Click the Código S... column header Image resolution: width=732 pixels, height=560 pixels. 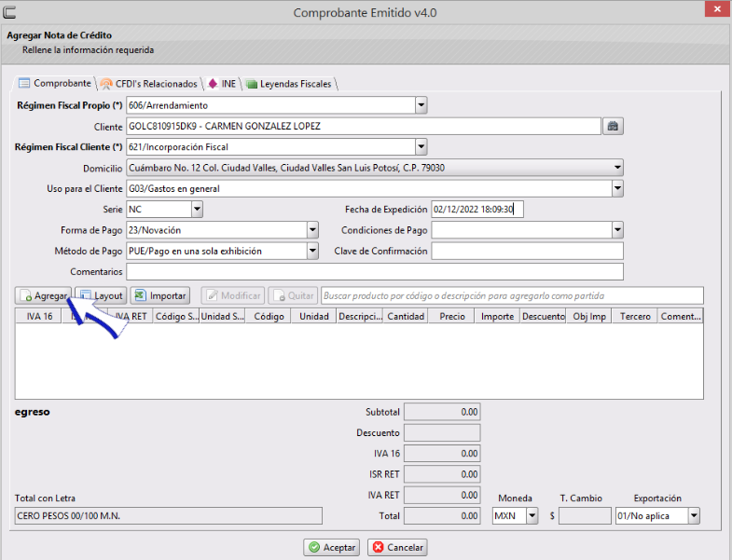click(176, 317)
